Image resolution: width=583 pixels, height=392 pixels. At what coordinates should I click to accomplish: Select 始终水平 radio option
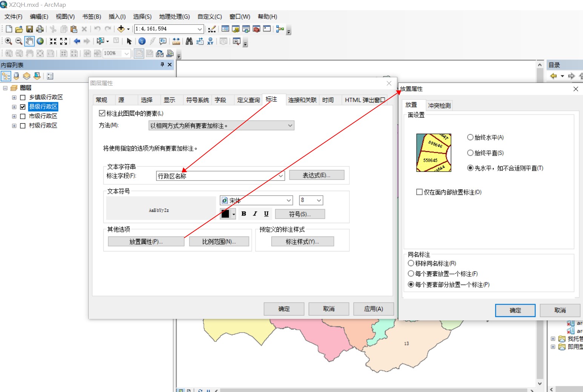[470, 137]
